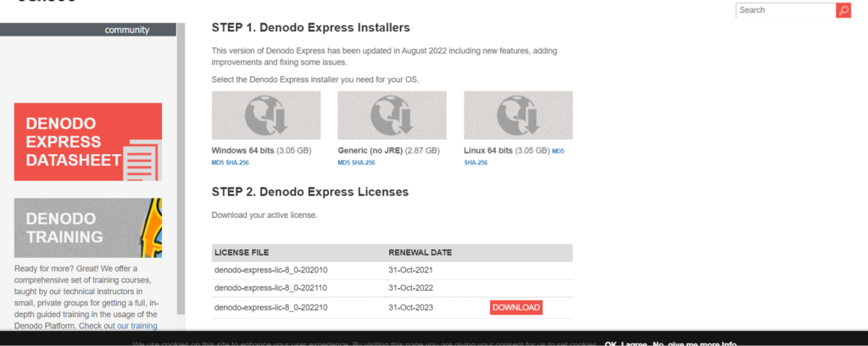View MD5 checksum for Generic installer

343,162
